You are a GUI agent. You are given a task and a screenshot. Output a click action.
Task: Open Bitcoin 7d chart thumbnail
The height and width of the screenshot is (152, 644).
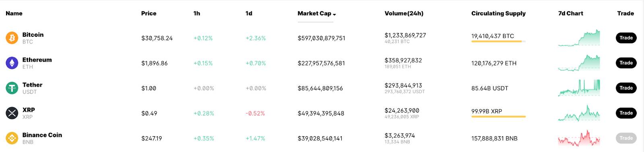pos(579,38)
